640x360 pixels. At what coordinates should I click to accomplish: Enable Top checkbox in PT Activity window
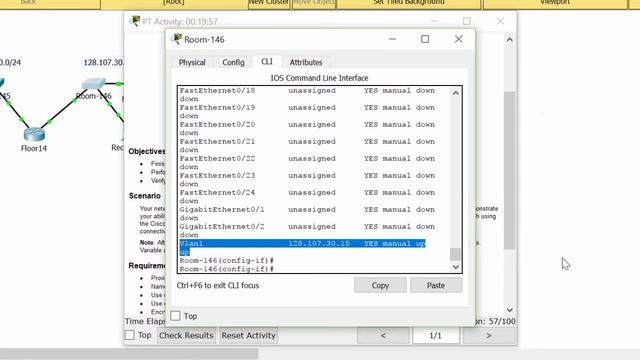click(x=129, y=335)
